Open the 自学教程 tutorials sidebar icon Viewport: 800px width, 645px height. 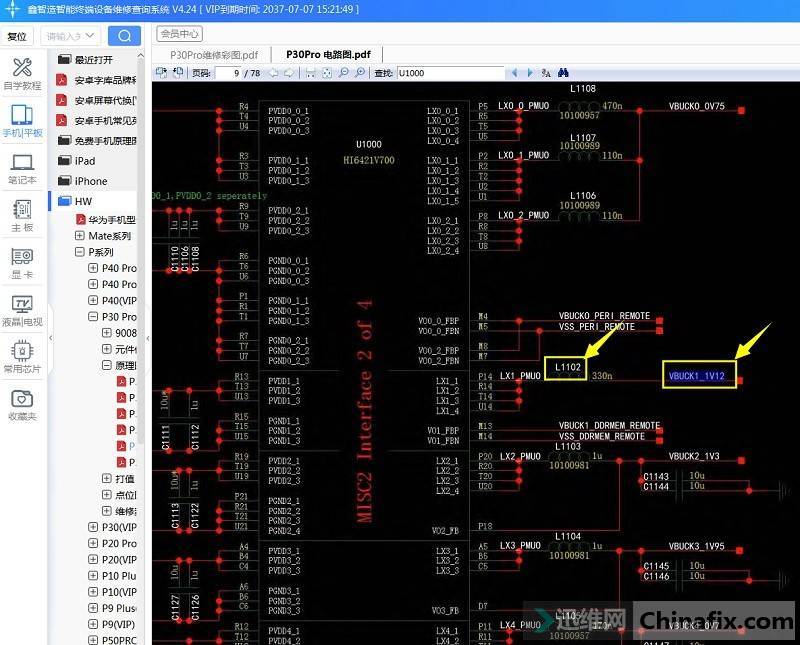(x=22, y=73)
